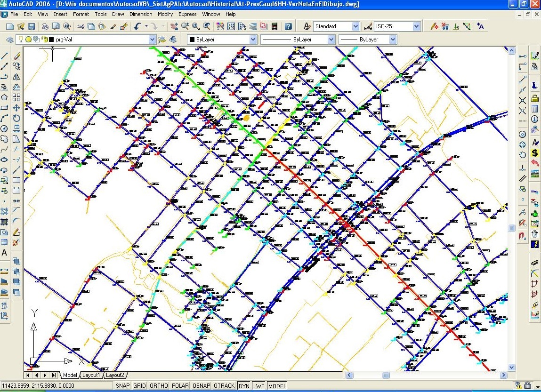The image size is (541, 392).
Task: Switch to the Layout1 tab
Action: click(91, 375)
